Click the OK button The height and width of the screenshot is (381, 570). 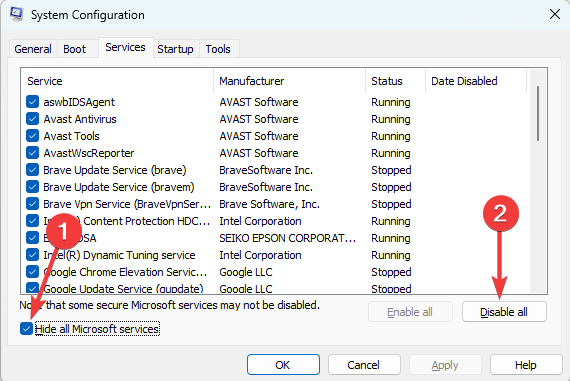[283, 365]
